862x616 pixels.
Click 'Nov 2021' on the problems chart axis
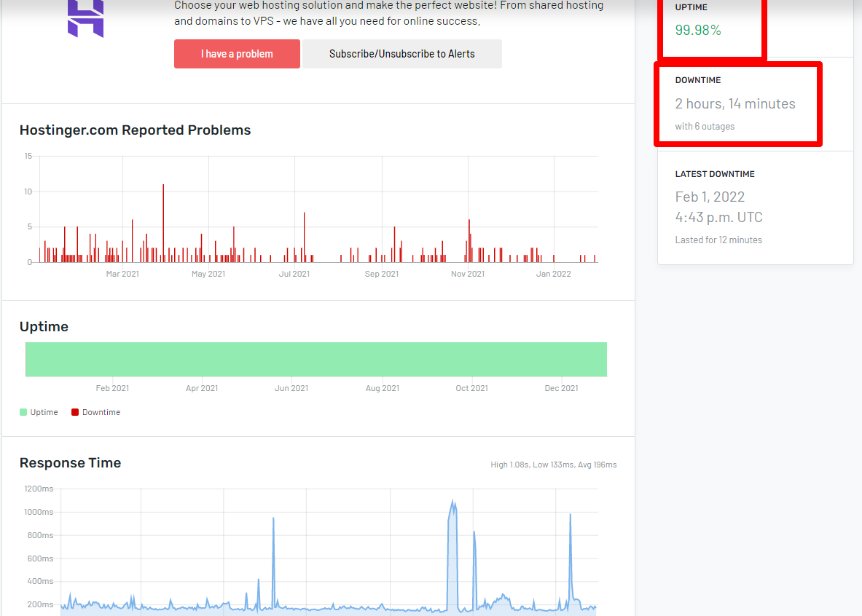tap(468, 274)
